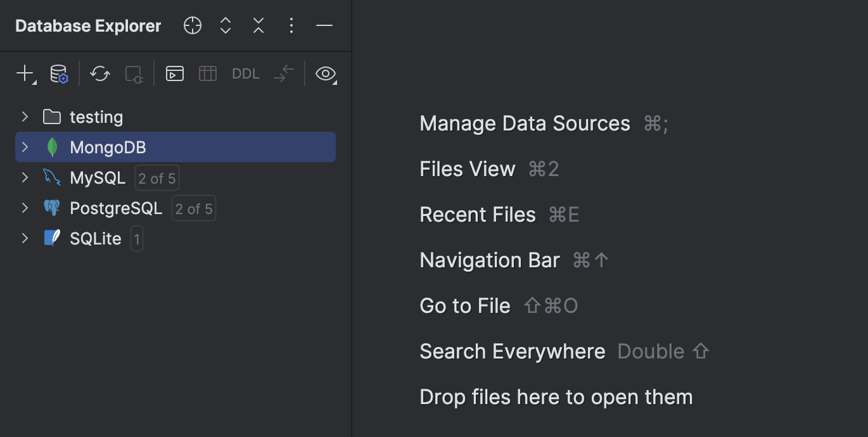
Task: Click the MySQL dolphin icon
Action: pos(52,177)
